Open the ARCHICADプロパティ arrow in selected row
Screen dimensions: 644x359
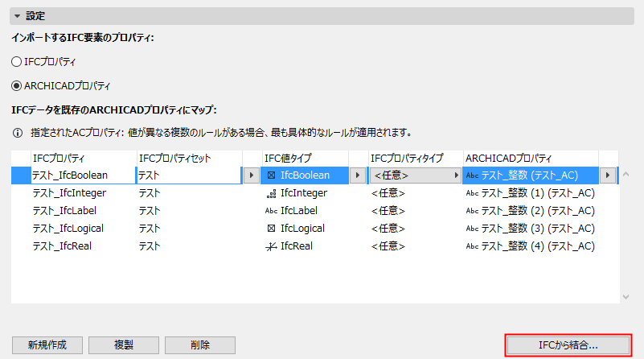pyautogui.click(x=608, y=175)
